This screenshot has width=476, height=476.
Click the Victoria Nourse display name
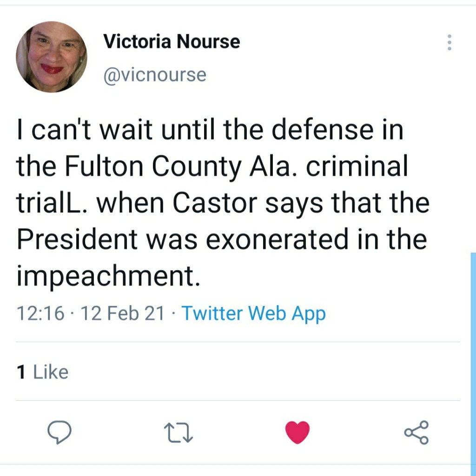[172, 42]
